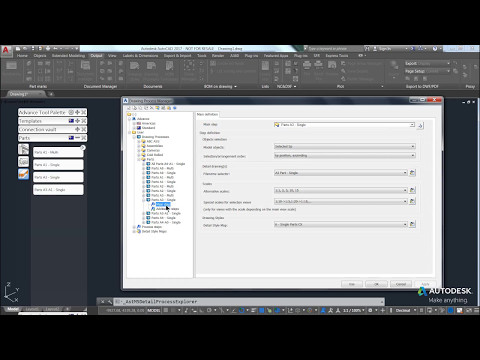Click the Cancel button in dialog
Viewport: 480px width, 360px height.
tap(401, 284)
